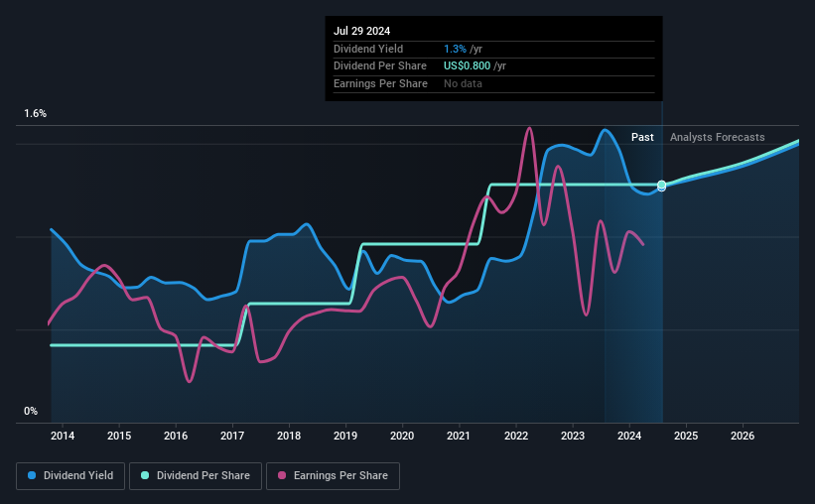Screen dimensions: 815x504
Task: Select the 2014 label on the x-axis
Action: pos(63,436)
